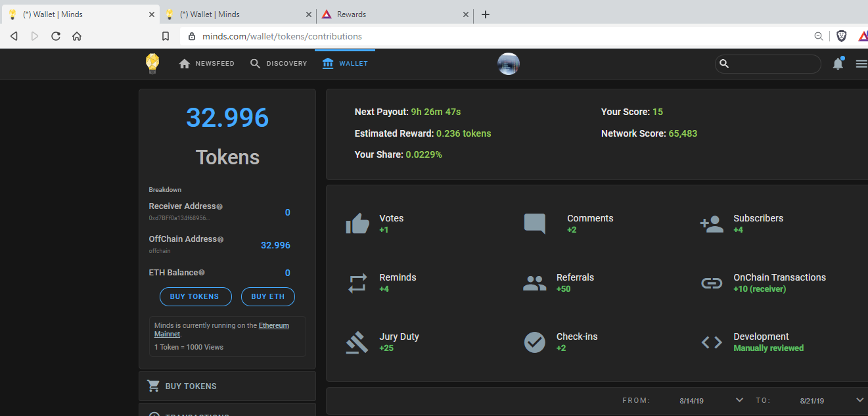
Task: Click the Brave shields lion icon
Action: tap(842, 36)
